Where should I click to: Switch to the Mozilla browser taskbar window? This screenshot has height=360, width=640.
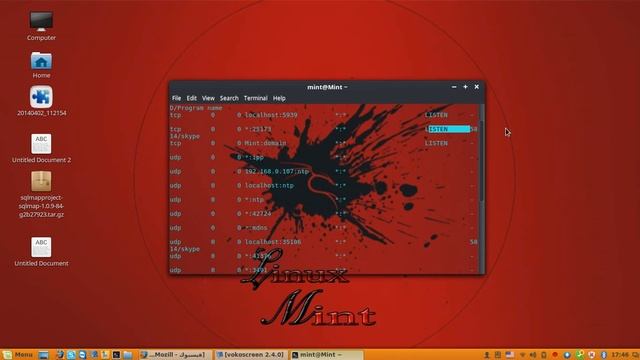176,355
